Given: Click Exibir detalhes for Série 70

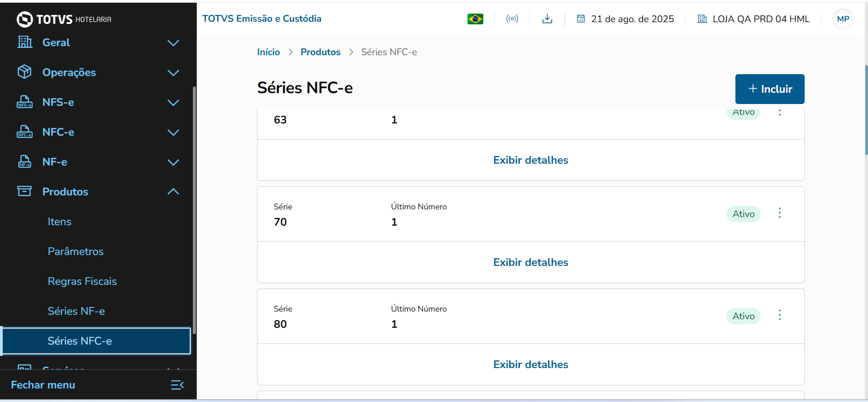Looking at the screenshot, I should coord(530,262).
